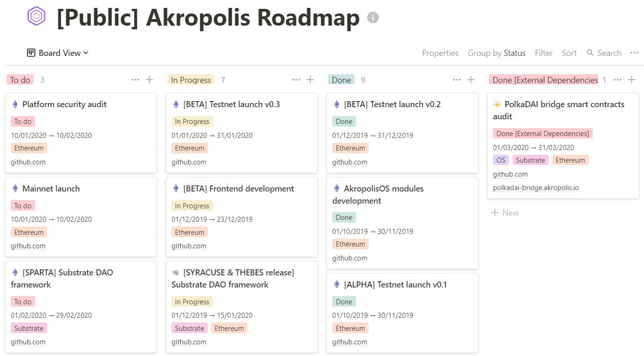Open SYRACUSE & THEBES release card

(241, 307)
